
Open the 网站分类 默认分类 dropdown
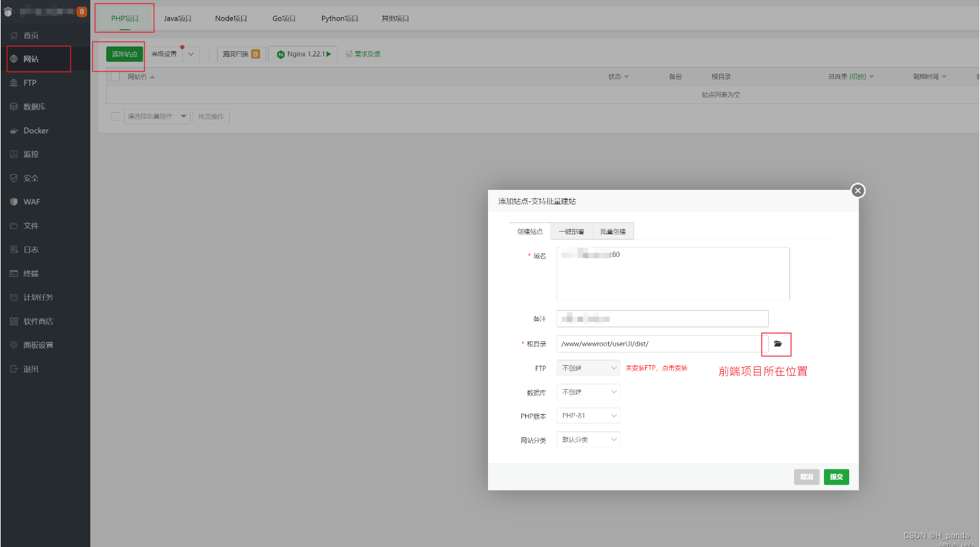[x=588, y=439]
